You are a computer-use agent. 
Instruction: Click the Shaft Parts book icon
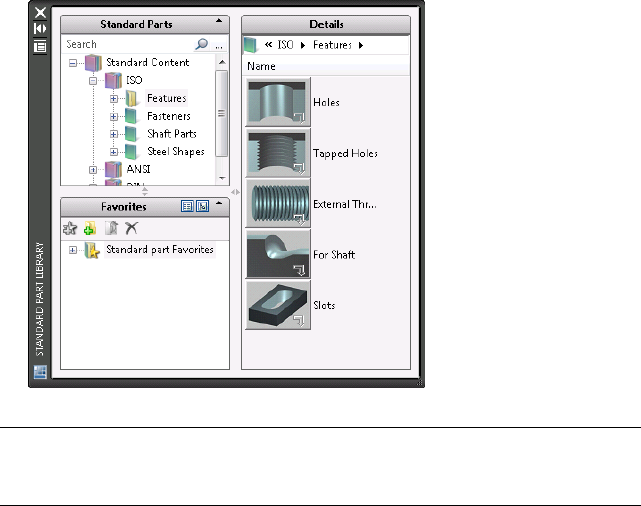click(x=131, y=134)
